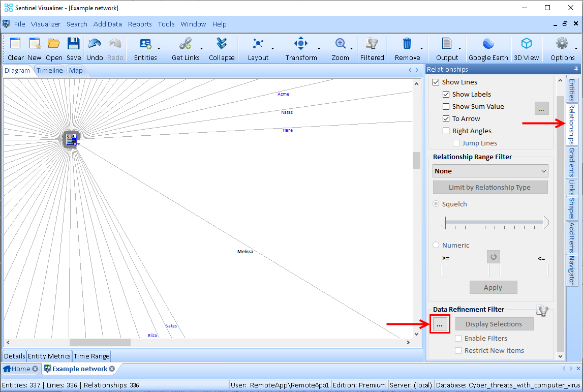Select the Numeric radio button
583x392 pixels.
tap(436, 245)
